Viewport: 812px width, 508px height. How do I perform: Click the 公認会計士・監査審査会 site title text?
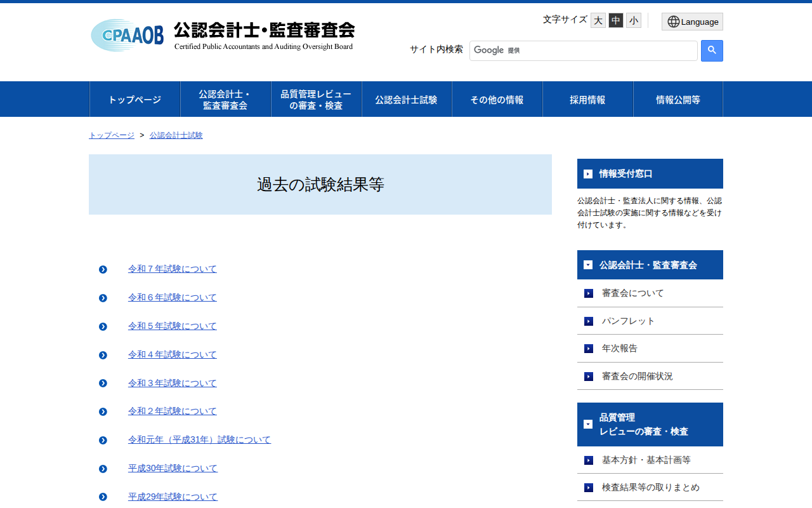[264, 30]
